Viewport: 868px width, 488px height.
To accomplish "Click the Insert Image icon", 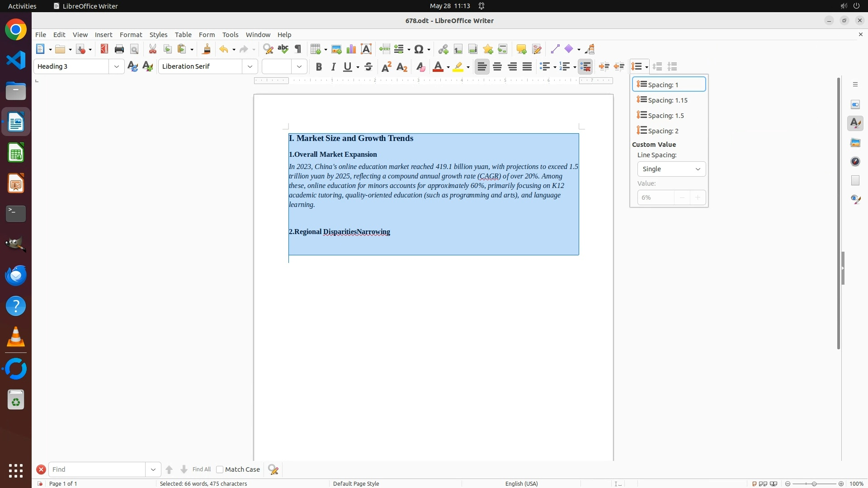I will click(336, 49).
